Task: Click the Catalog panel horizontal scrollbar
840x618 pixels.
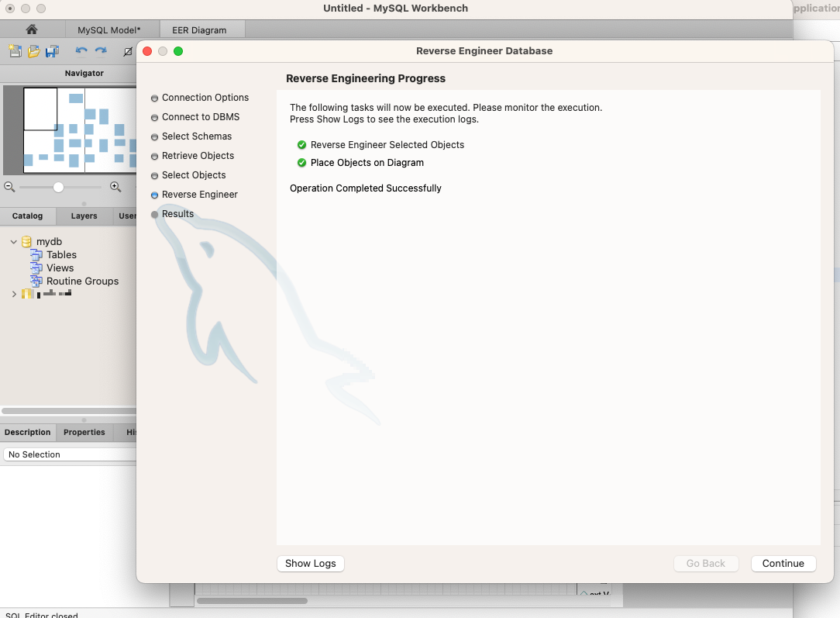Action: pyautogui.click(x=68, y=411)
